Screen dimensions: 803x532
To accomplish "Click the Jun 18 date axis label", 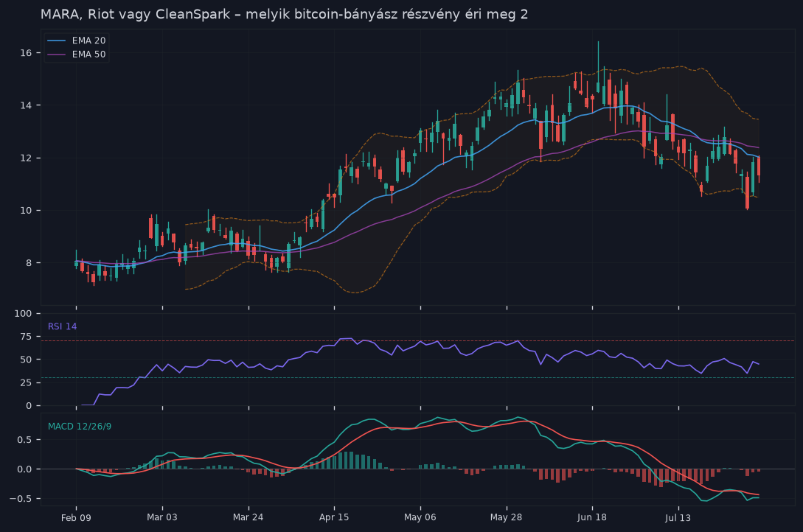I will pos(592,517).
